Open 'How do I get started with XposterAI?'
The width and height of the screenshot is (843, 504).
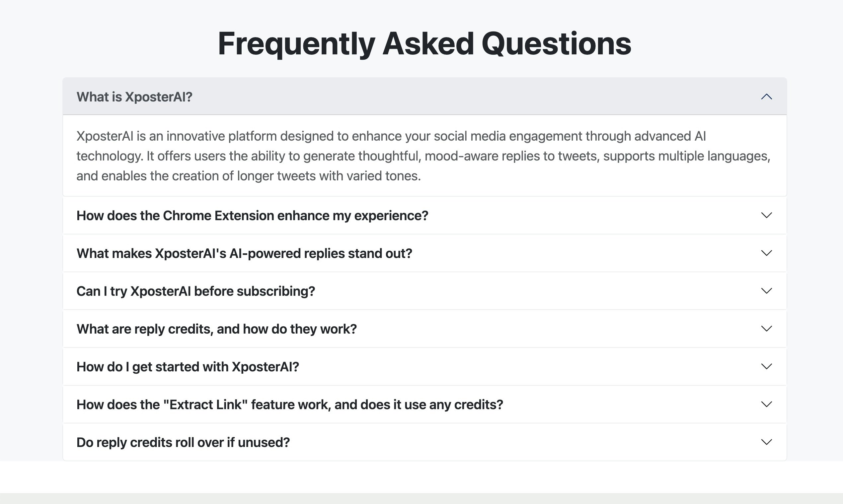tap(424, 366)
